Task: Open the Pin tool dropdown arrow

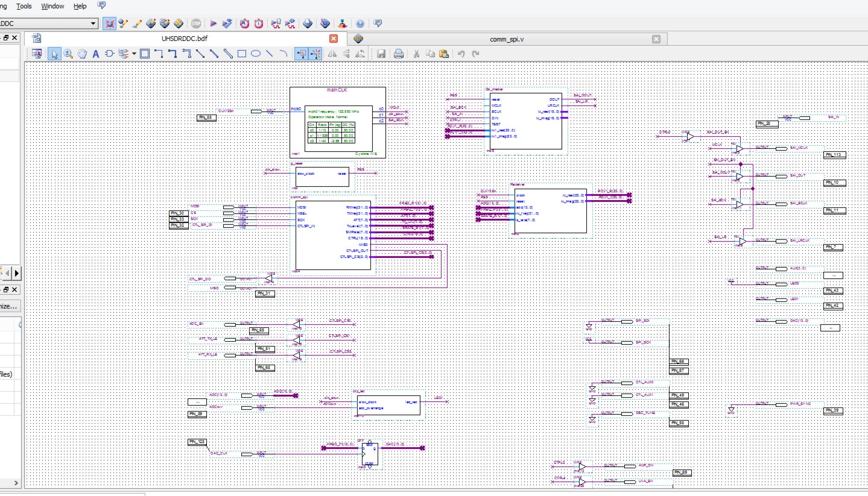Action: click(x=133, y=54)
